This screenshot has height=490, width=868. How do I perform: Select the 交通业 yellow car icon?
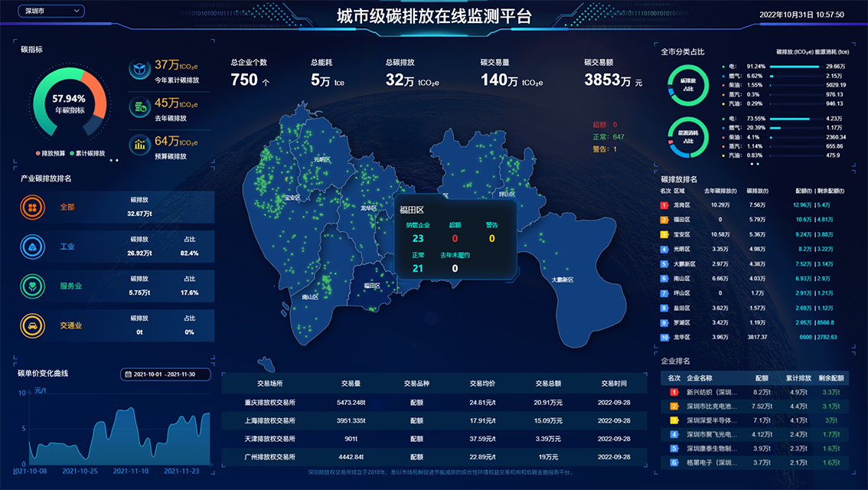click(x=31, y=325)
